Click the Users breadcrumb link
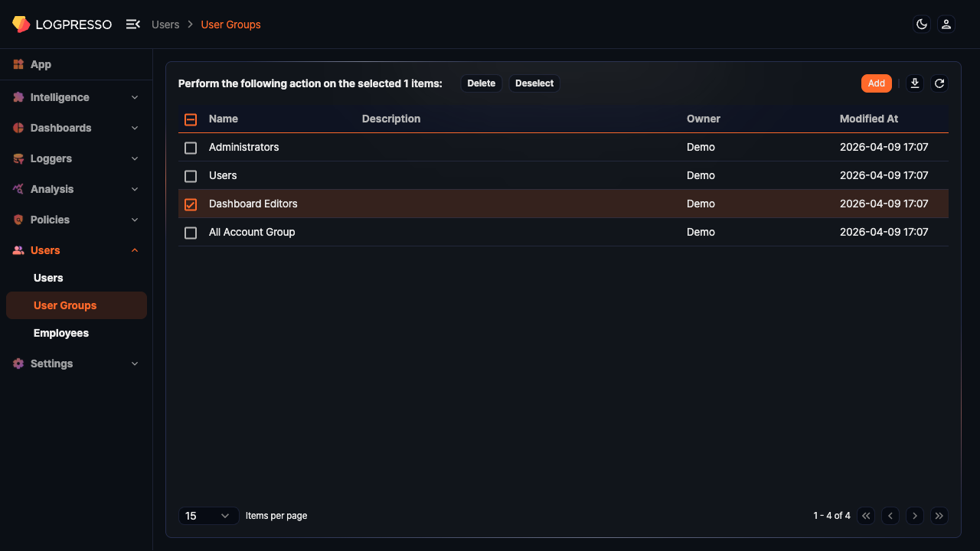Viewport: 980px width, 551px height. coord(165,24)
